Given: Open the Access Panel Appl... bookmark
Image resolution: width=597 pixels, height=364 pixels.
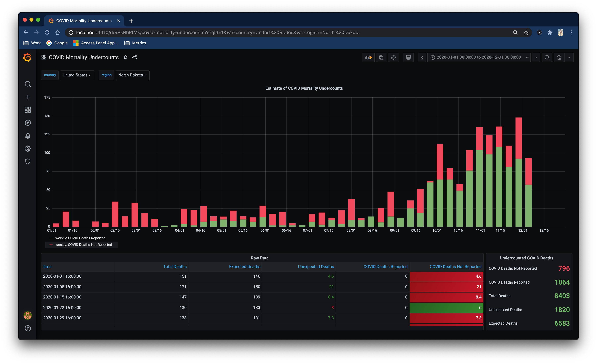Looking at the screenshot, I should tap(96, 43).
